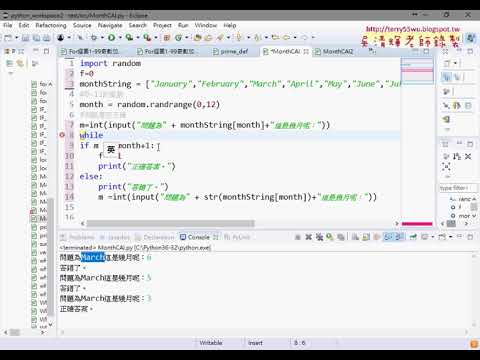Show hidden editor tabs overflow list
Viewport: 480px width, 360px height.
372,51
